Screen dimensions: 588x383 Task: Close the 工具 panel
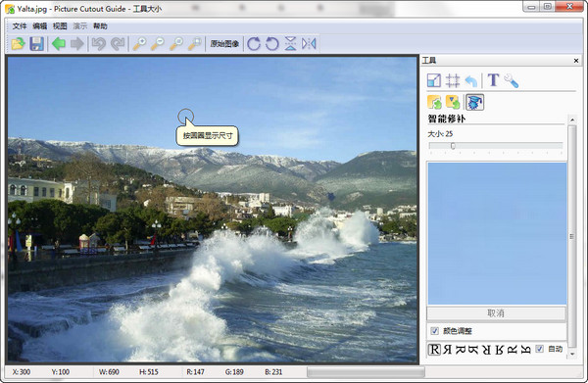(x=576, y=61)
